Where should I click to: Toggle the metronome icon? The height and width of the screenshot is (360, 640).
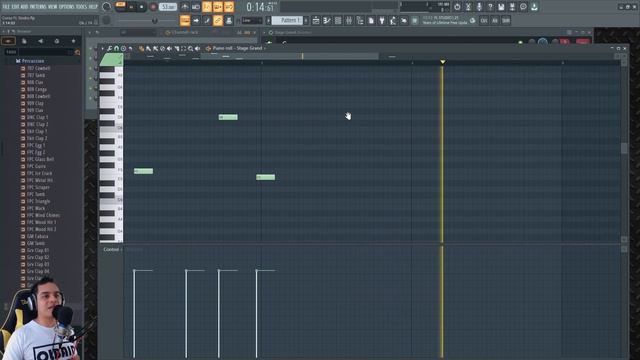[x=184, y=7]
